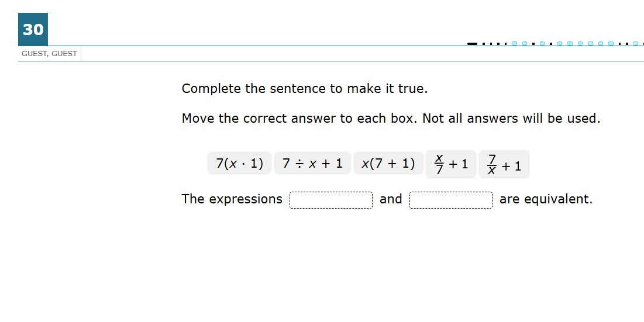Select the 7(x · 1) answer tile
The height and width of the screenshot is (322, 644).
[239, 163]
